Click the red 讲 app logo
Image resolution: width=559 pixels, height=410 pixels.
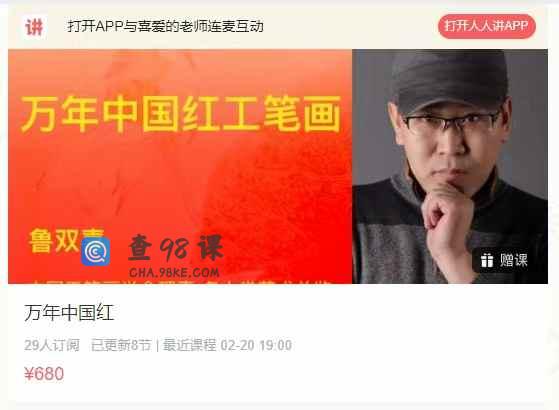click(x=34, y=27)
